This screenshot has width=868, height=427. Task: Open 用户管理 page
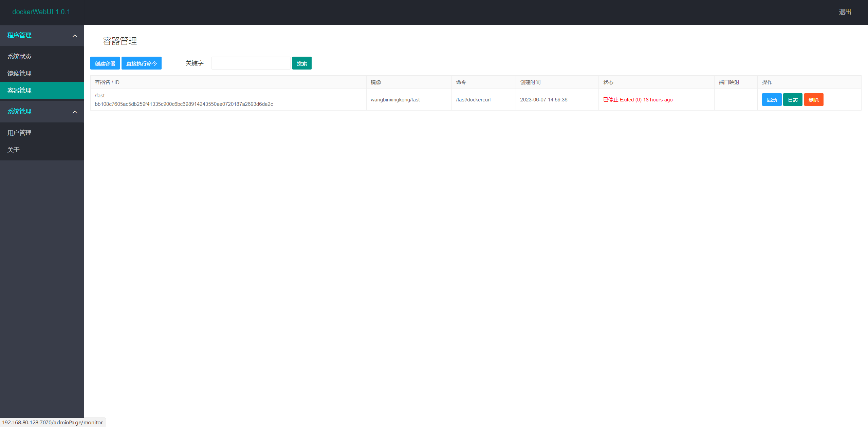[19, 133]
